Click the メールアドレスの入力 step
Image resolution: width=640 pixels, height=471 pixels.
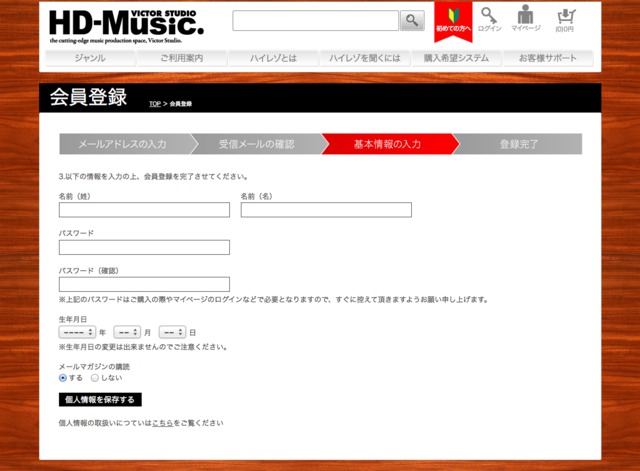124,144
